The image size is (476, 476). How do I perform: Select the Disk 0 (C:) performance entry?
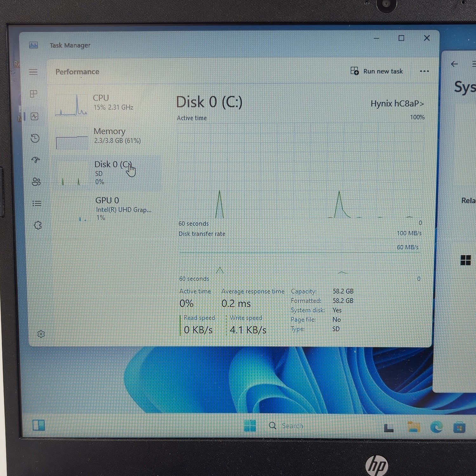(107, 173)
